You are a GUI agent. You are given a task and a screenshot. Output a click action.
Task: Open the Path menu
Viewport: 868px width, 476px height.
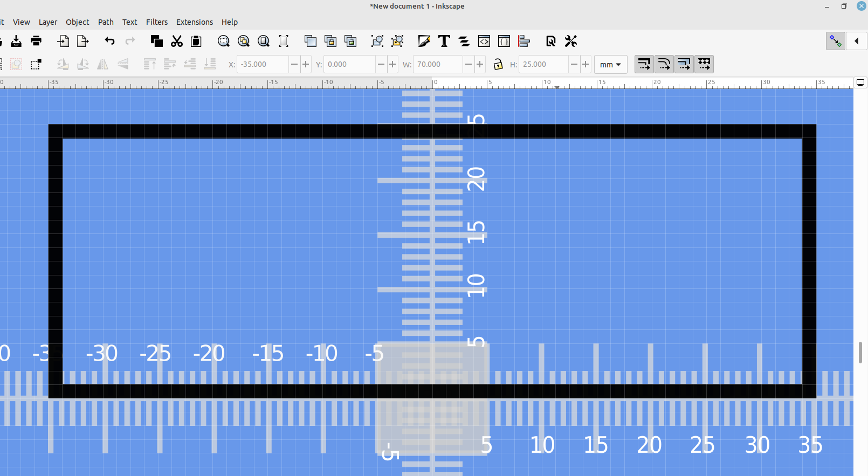click(106, 22)
